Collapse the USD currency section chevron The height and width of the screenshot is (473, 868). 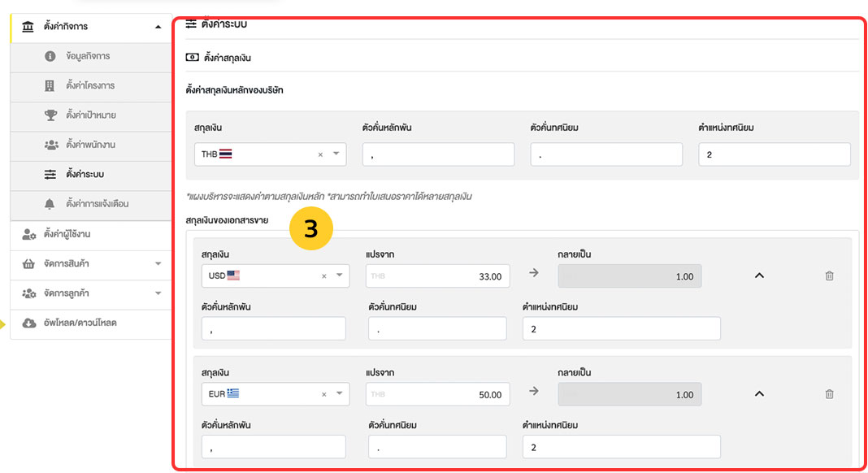(x=759, y=276)
